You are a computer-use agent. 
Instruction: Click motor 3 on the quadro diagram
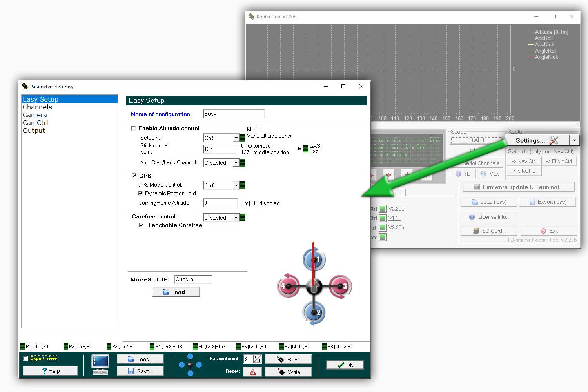340,287
